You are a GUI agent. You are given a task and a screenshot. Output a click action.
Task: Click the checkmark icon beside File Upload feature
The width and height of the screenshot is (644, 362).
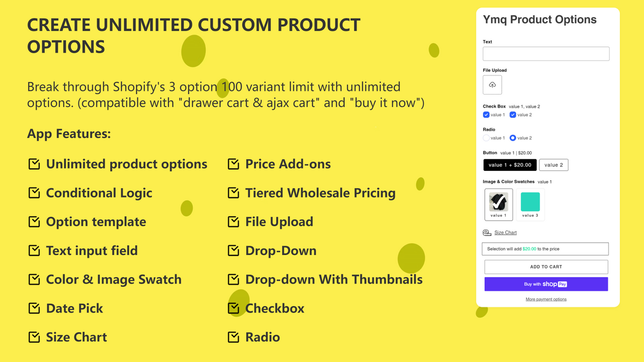(x=233, y=221)
